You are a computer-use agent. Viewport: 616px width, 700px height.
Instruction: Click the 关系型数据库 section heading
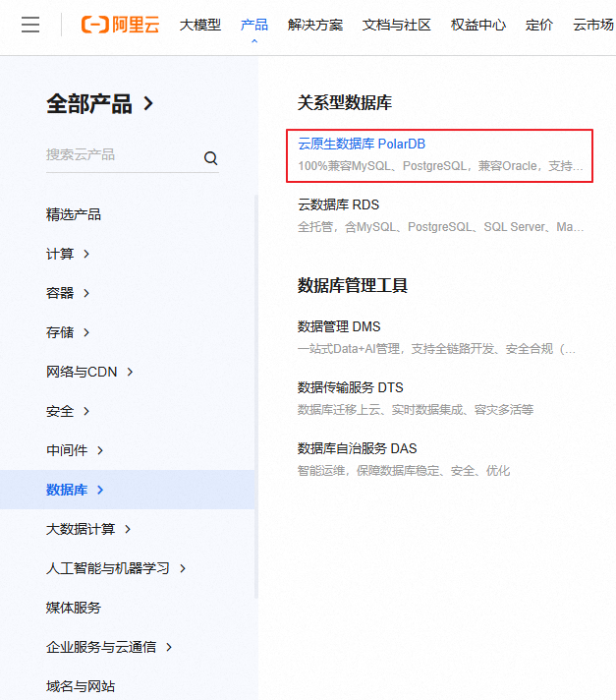pyautogui.click(x=345, y=102)
